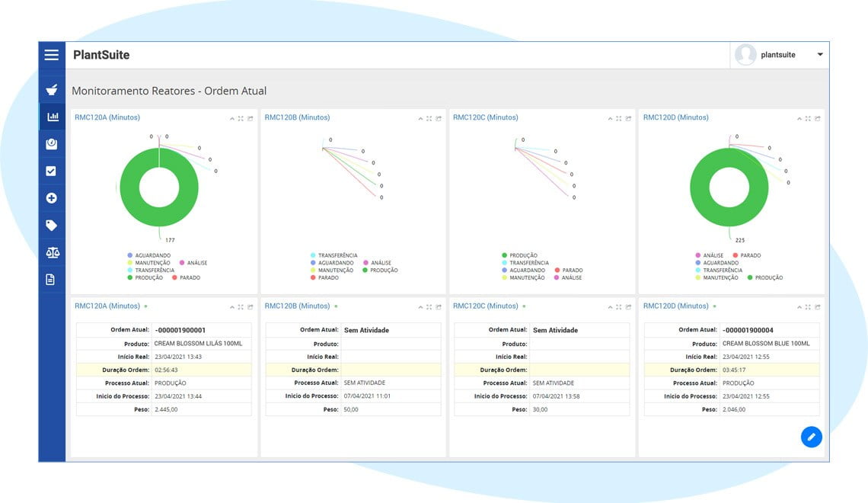Toggle MANUTENÇÃO legend in RMC120C chart
Viewport: 868px width, 503px height.
click(523, 277)
